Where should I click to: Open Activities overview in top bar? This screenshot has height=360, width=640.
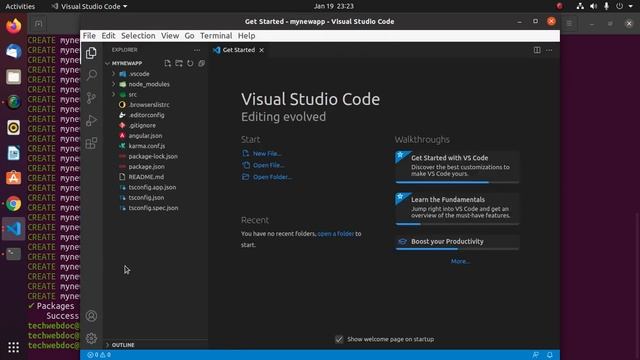coord(20,6)
